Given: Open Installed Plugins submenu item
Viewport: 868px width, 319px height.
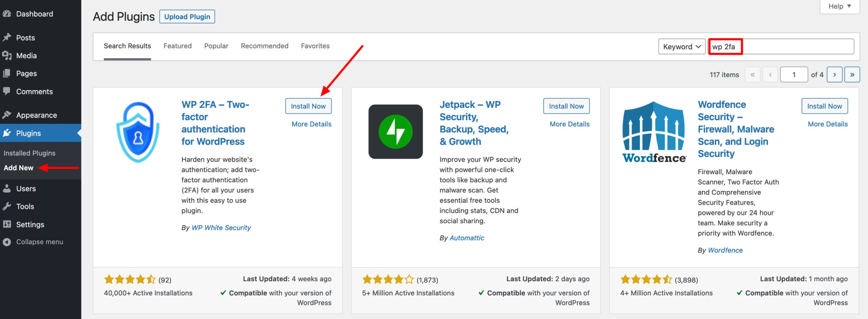Looking at the screenshot, I should 30,153.
